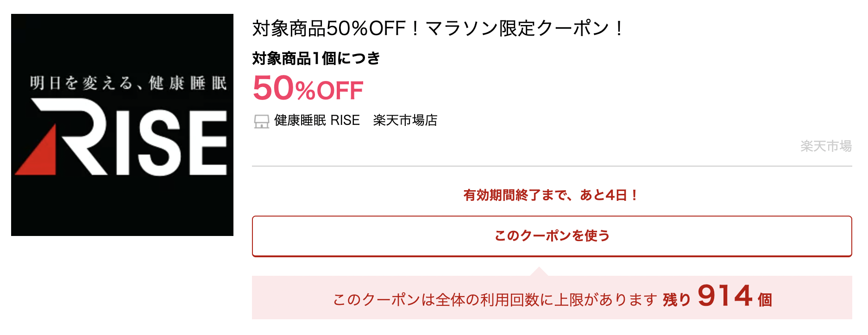Click the remaining count number 914
This screenshot has width=868, height=335.
[724, 296]
